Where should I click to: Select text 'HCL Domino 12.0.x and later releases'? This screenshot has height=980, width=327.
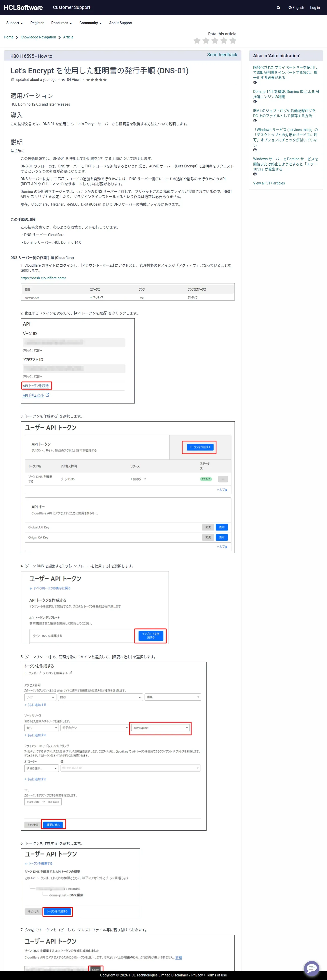click(x=40, y=104)
